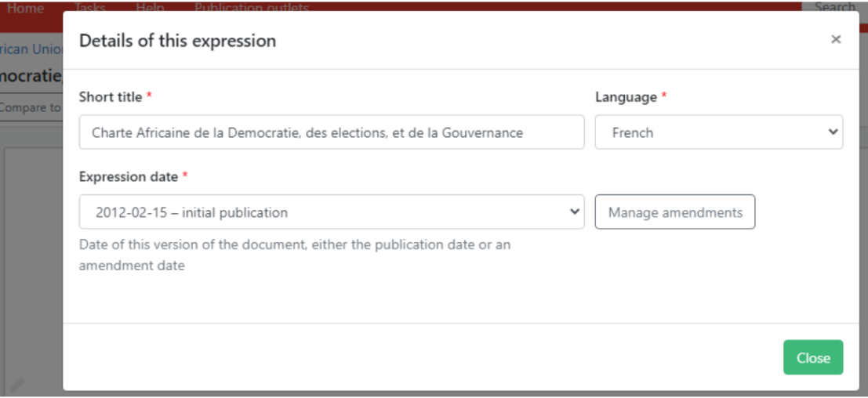This screenshot has height=398, width=868.
Task: Go to the Tasks menu
Action: click(89, 8)
